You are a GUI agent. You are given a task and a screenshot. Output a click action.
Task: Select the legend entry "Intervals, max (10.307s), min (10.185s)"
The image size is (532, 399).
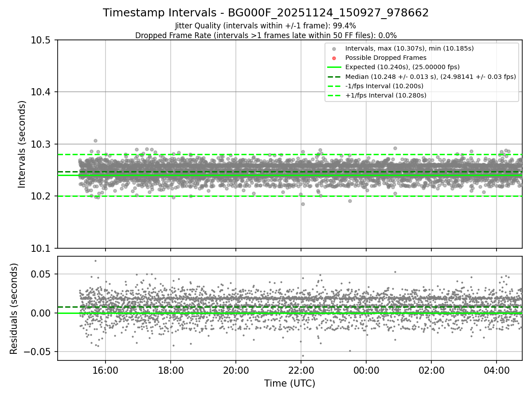tap(410, 48)
